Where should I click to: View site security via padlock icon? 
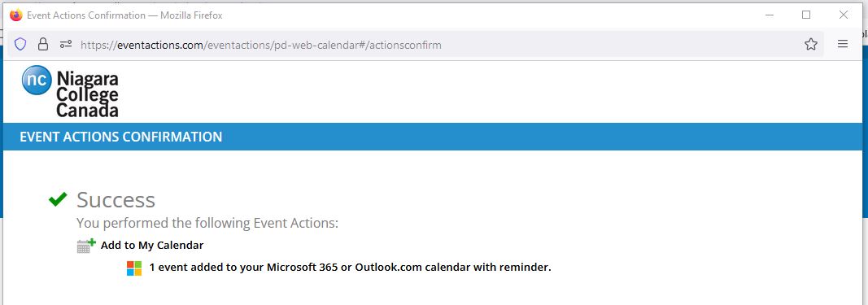click(x=43, y=44)
